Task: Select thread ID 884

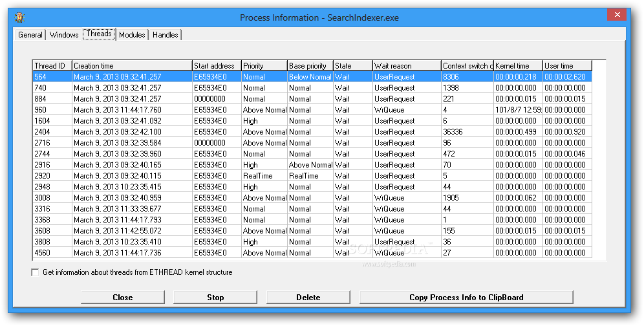Action: tap(312, 99)
